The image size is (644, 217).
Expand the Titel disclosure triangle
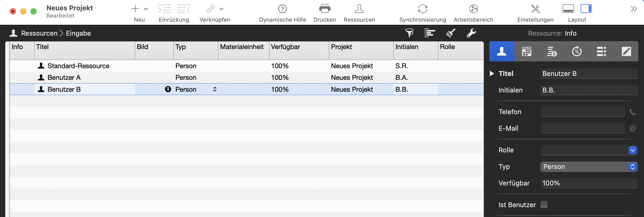(492, 73)
